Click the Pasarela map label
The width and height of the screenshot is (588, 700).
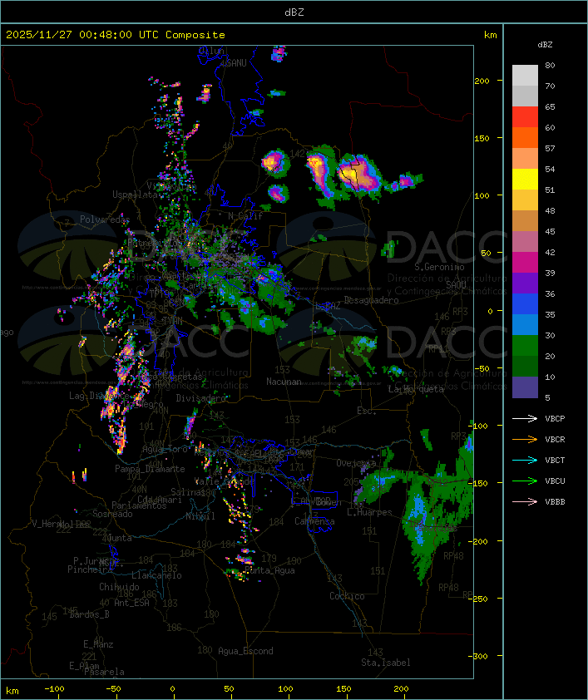point(104,672)
